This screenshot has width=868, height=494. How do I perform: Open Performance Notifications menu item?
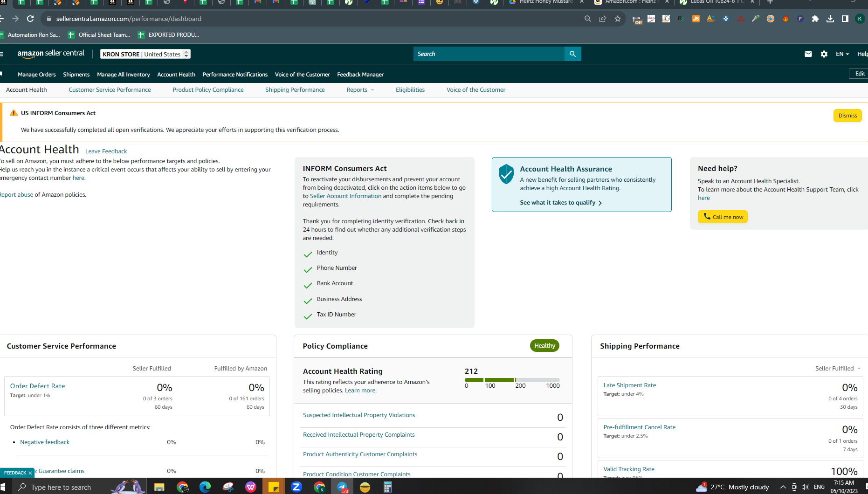point(235,75)
